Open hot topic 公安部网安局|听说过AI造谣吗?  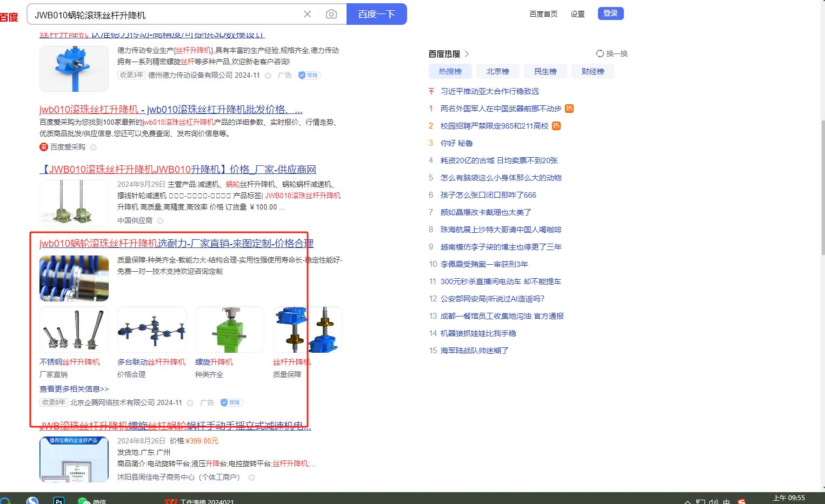(493, 299)
